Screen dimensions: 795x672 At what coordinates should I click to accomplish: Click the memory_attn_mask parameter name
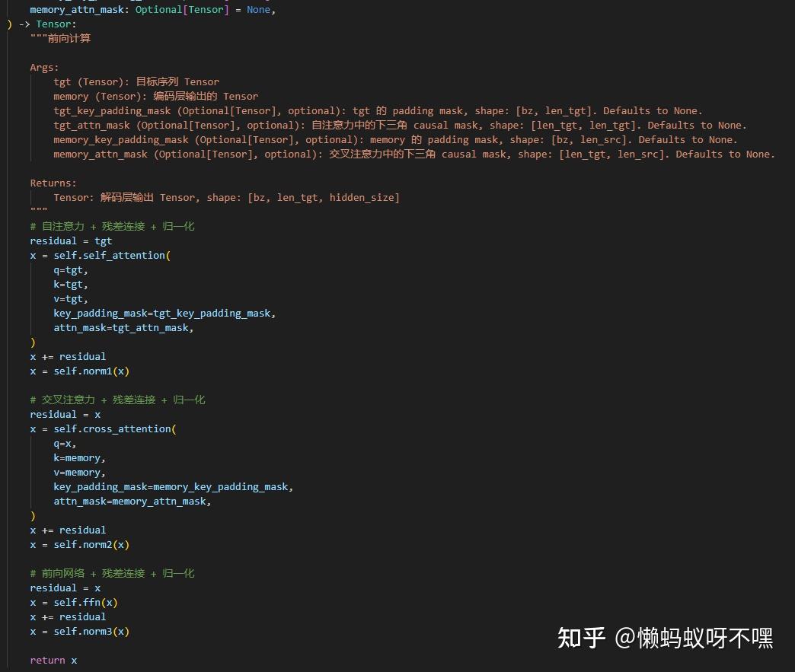point(76,9)
